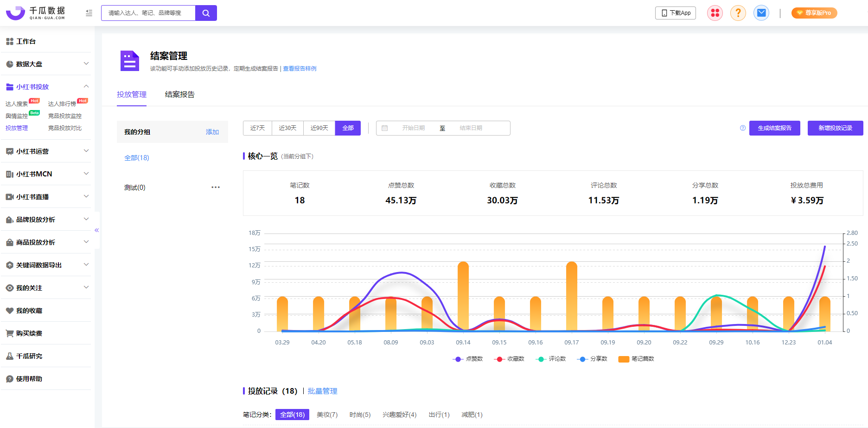
Task: Click the 新增投放记录 button
Action: [836, 128]
